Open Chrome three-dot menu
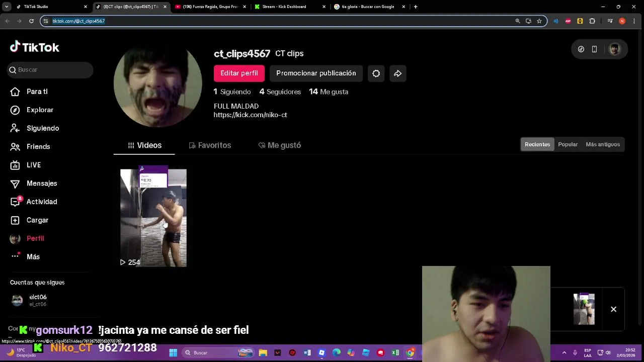The image size is (644, 362). [x=634, y=21]
